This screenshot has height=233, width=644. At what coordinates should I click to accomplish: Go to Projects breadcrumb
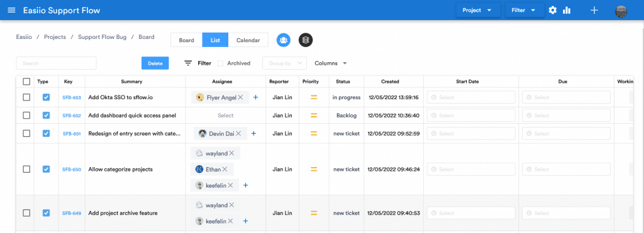point(55,37)
